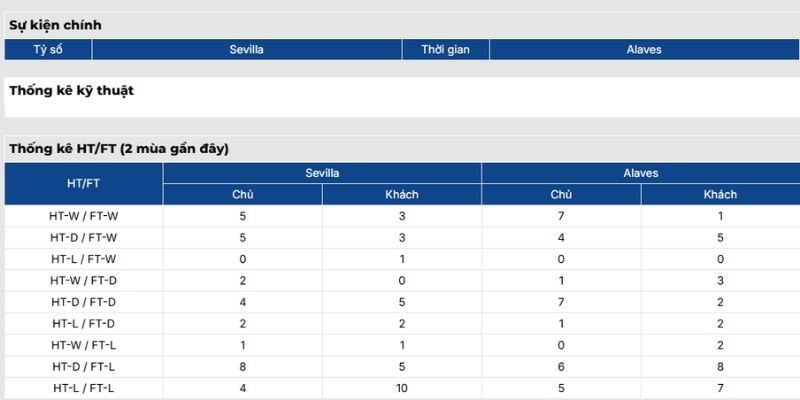Screen dimensions: 800x400
Task: Select the HT/FT column header cell
Action: point(83,184)
